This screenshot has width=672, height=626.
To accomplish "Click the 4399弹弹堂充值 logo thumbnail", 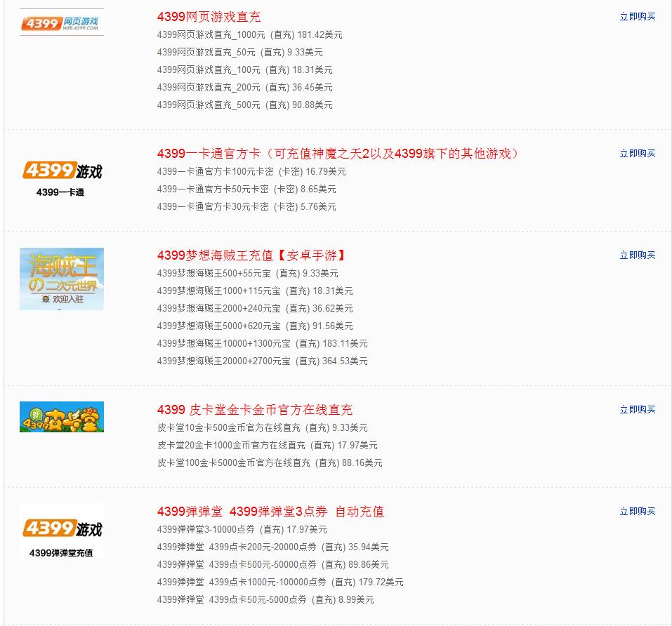I will point(62,531).
